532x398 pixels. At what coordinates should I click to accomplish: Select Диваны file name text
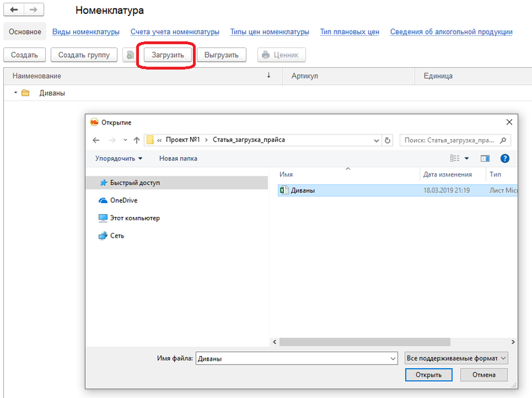click(x=303, y=190)
